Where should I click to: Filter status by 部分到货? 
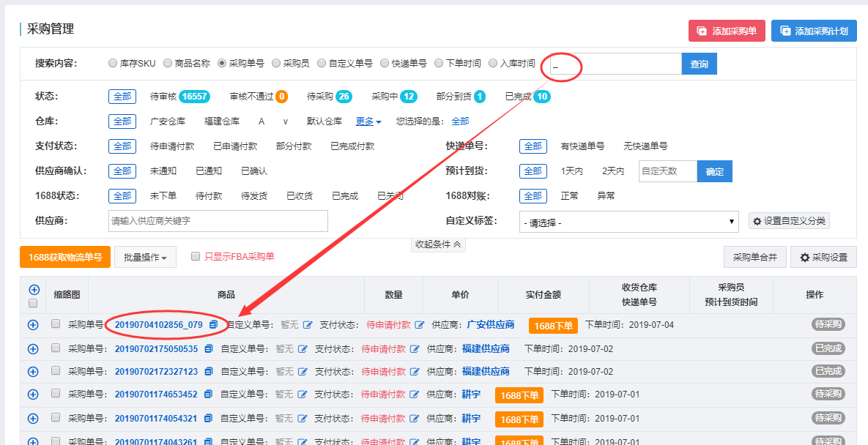tap(461, 97)
